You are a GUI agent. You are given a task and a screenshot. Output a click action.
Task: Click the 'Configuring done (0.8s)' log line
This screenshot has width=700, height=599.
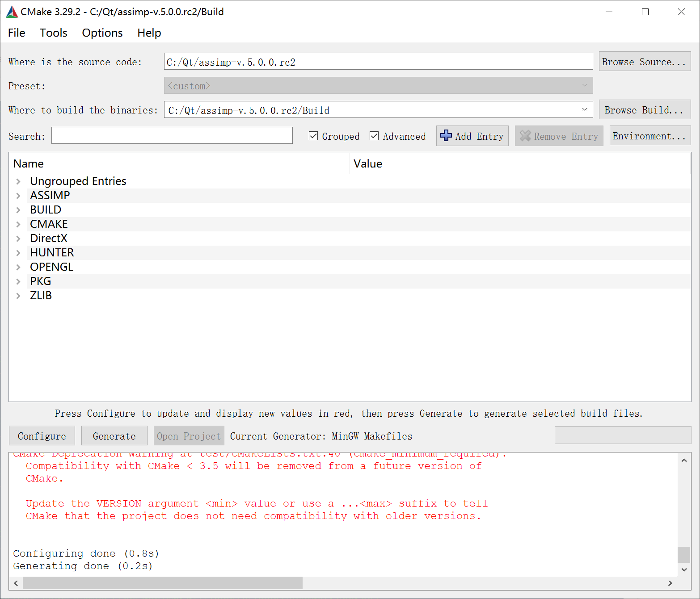tap(86, 553)
